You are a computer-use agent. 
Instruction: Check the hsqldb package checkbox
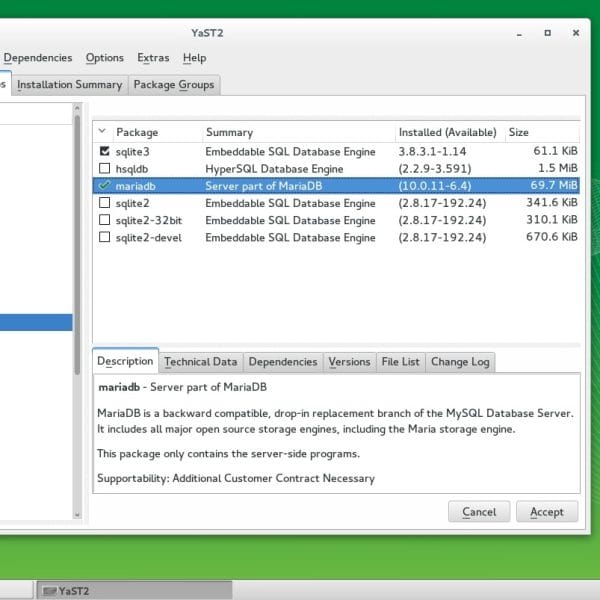104,168
